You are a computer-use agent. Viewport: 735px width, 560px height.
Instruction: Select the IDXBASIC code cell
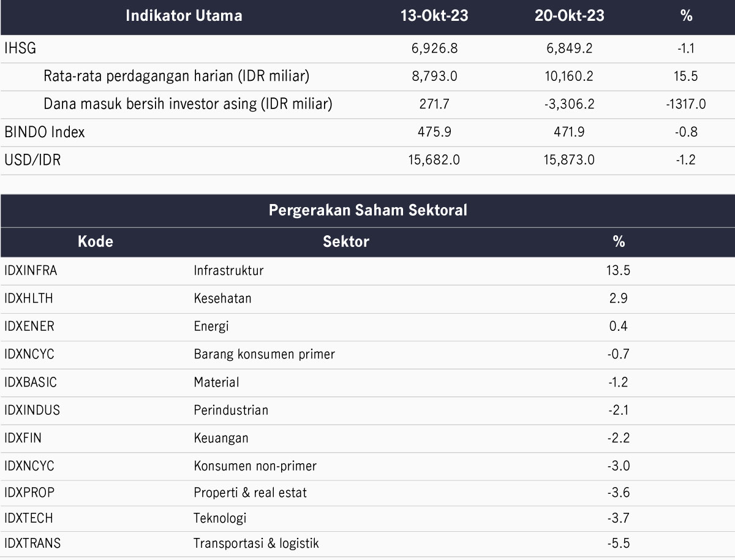pyautogui.click(x=30, y=382)
